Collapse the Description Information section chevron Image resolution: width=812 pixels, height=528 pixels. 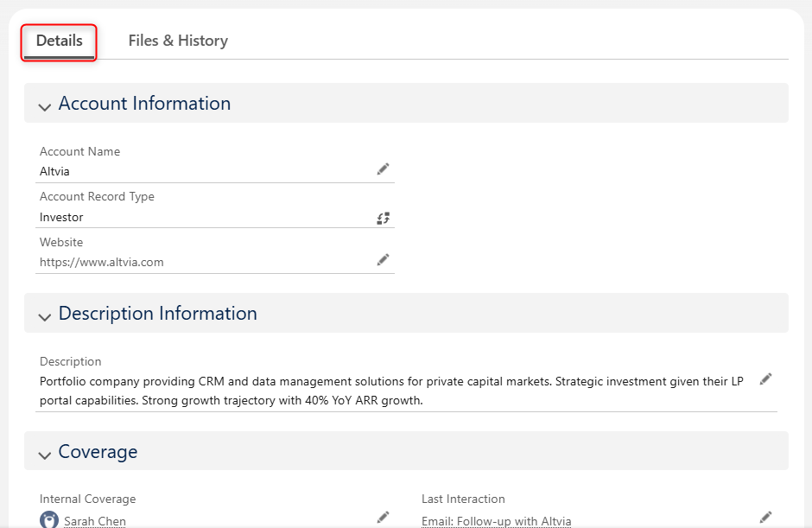click(45, 316)
